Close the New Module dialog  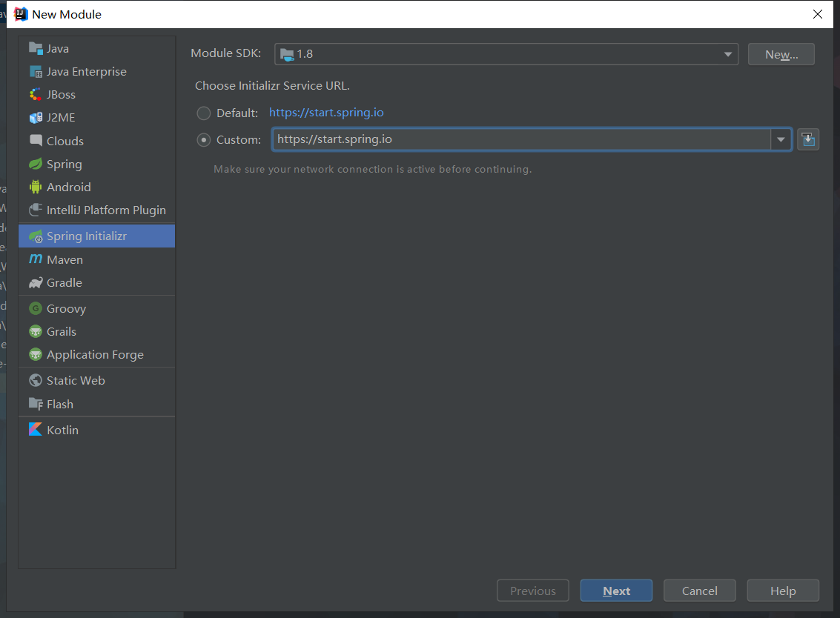pos(818,14)
